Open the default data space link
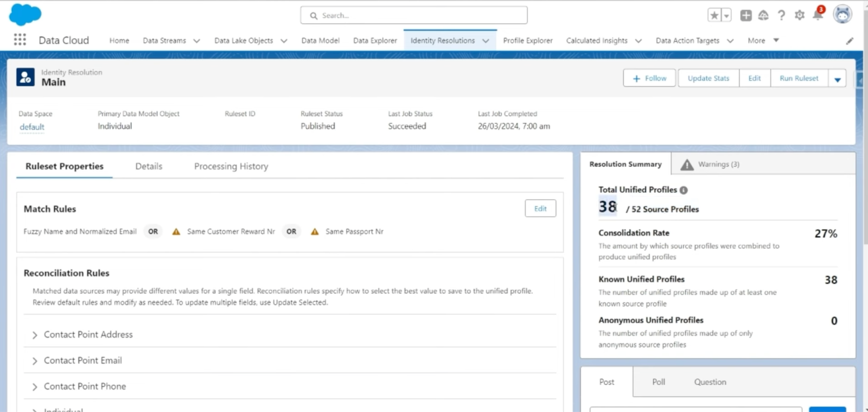The width and height of the screenshot is (868, 412). click(32, 127)
